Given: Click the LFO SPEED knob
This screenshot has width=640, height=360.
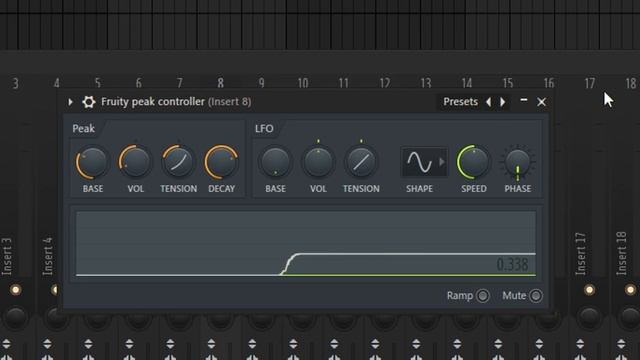Looking at the screenshot, I should tap(473, 162).
